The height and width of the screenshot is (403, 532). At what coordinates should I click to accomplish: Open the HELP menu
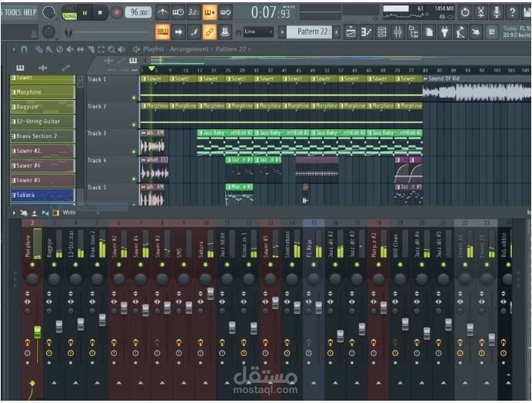tap(30, 12)
